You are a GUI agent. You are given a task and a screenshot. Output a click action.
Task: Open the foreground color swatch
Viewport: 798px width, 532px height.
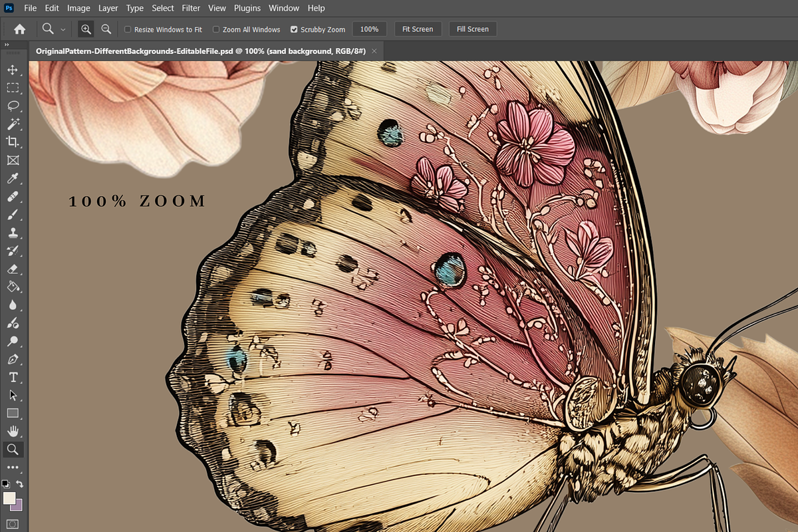tap(9, 498)
